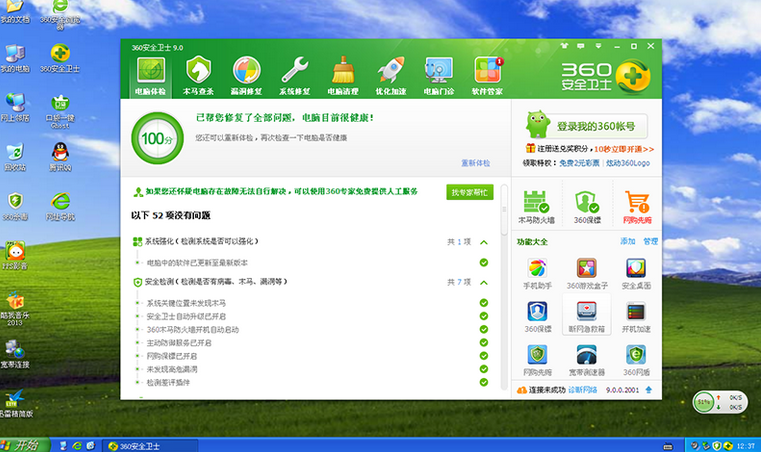Click the update arrow next to version 9.0.0.2001

[x=648, y=390]
